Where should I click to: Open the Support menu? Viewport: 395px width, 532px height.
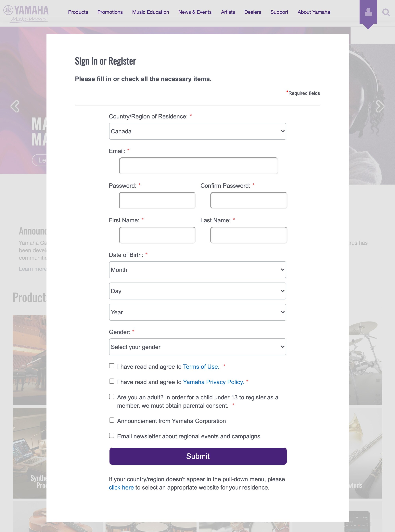coord(279,12)
